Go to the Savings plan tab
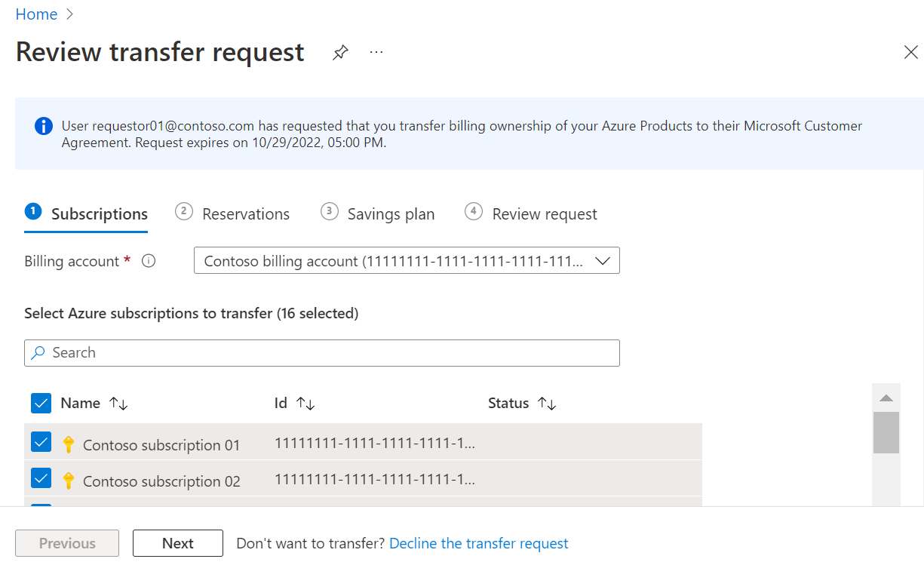 click(378, 213)
